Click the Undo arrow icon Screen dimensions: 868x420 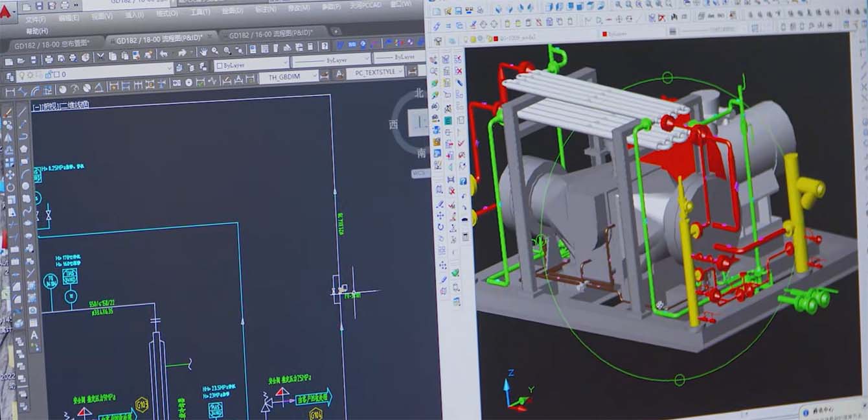(163, 54)
